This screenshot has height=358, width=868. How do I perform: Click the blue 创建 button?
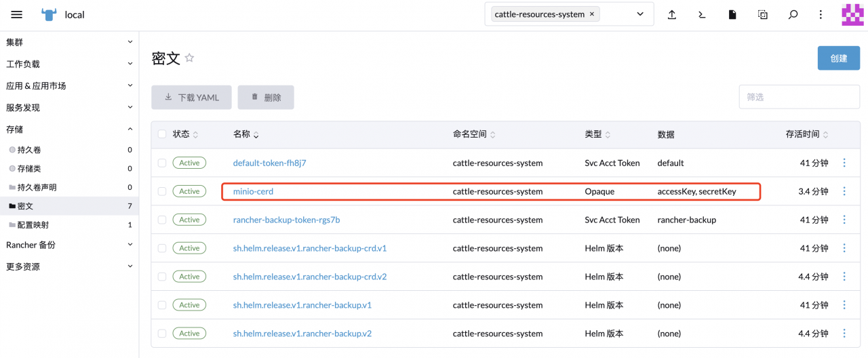(x=838, y=58)
